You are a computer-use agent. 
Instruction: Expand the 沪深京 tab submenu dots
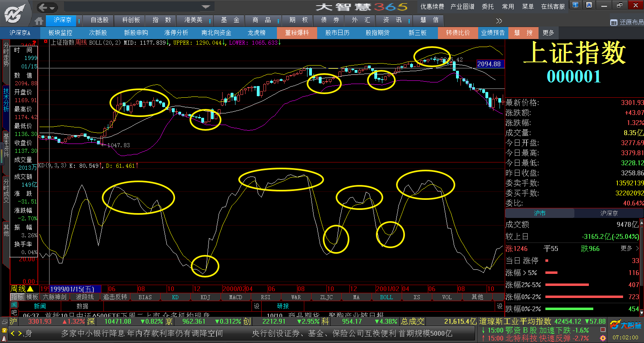click(79, 21)
